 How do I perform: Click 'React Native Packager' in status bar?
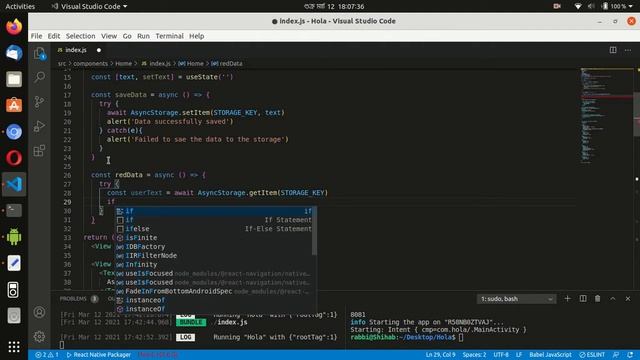tap(98, 355)
